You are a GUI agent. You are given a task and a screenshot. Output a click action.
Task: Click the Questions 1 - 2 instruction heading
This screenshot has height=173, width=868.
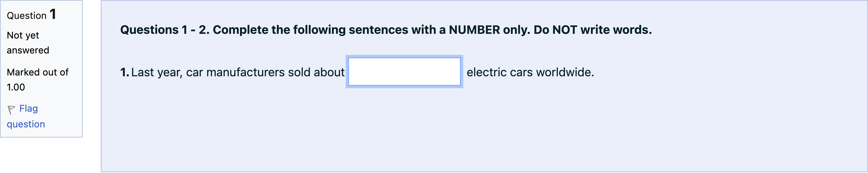[386, 30]
